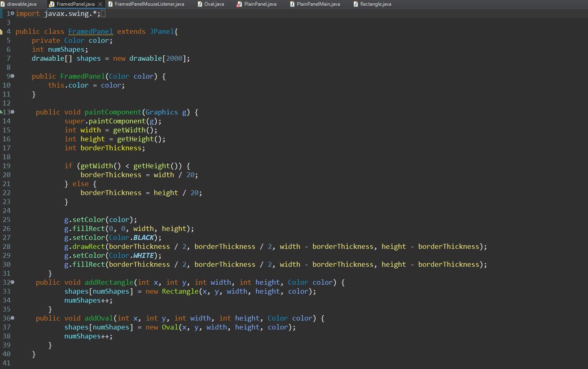Screen dimensions: 588x369
Task: Click Color.BLACK on line 27
Action: pyautogui.click(x=131, y=237)
